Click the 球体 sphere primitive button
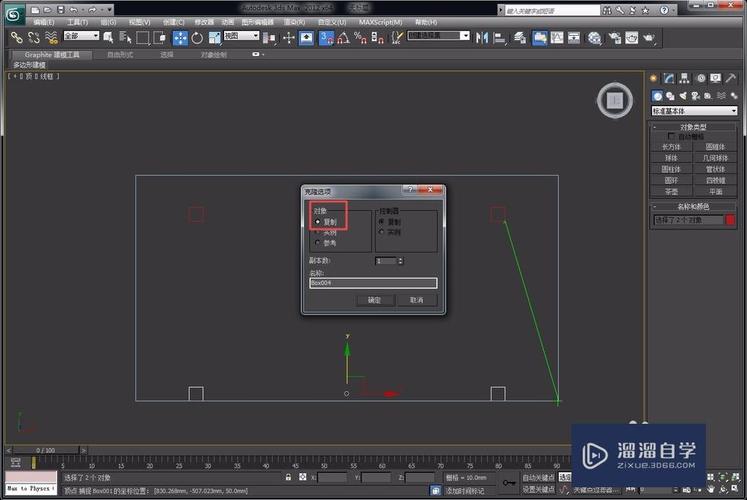This screenshot has width=747, height=500. (671, 158)
